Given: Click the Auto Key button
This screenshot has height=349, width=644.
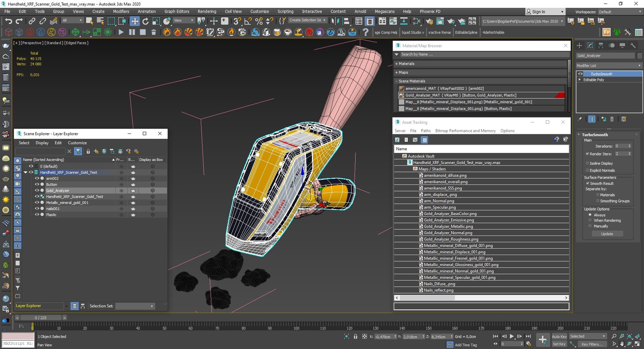Looking at the screenshot, I should pyautogui.click(x=559, y=337).
